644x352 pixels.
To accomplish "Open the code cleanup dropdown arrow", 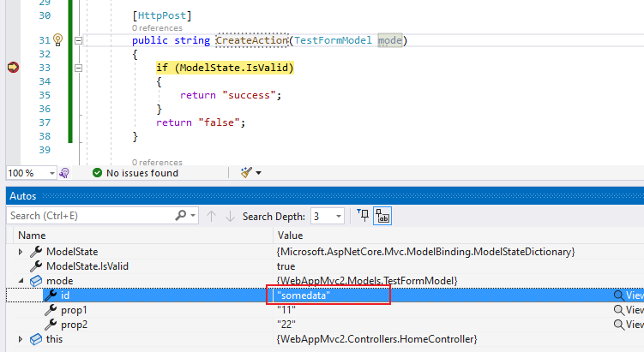I will point(258,173).
